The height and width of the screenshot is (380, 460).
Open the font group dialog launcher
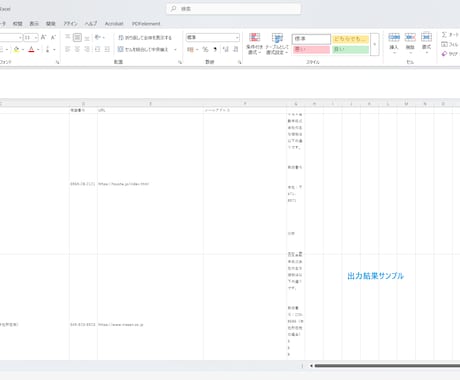(57, 62)
